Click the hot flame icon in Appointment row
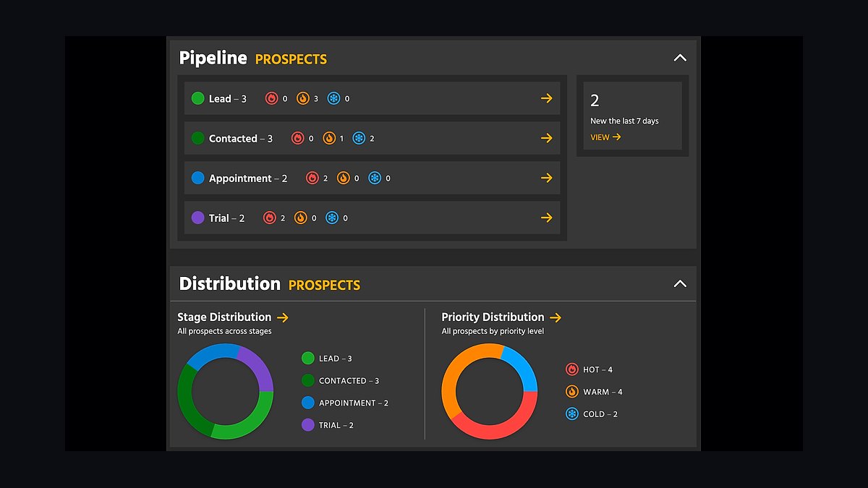 point(312,178)
